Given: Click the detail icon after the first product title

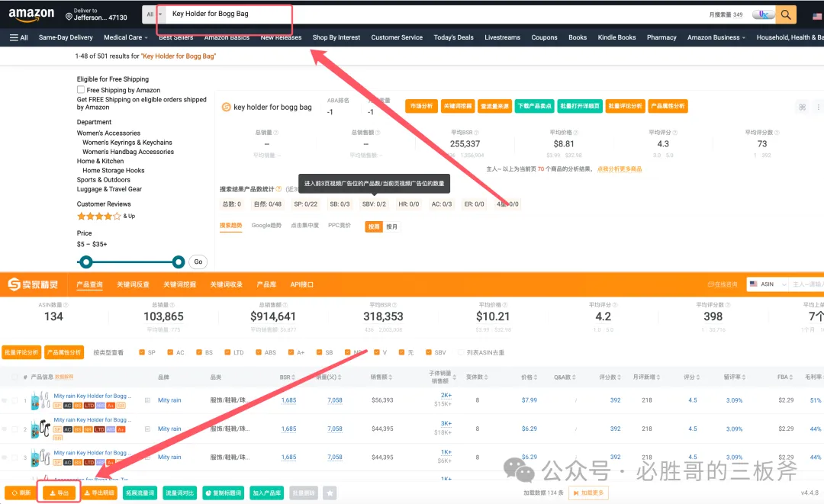Looking at the screenshot, I should point(148,400).
